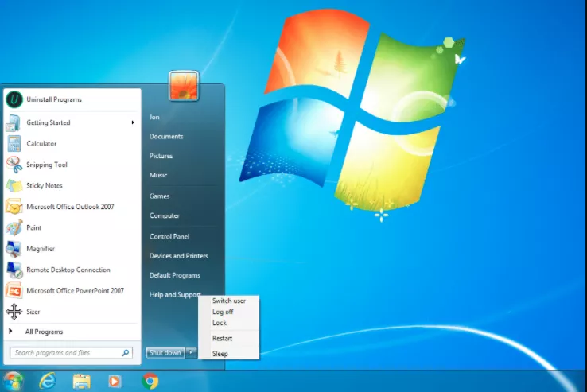Click the Magnifier icon
The width and height of the screenshot is (587, 392).
14,249
